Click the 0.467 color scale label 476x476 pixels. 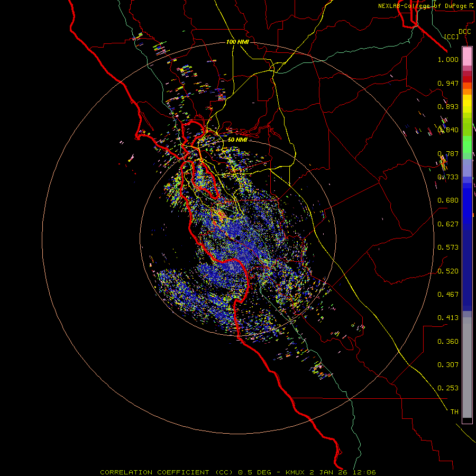(448, 295)
